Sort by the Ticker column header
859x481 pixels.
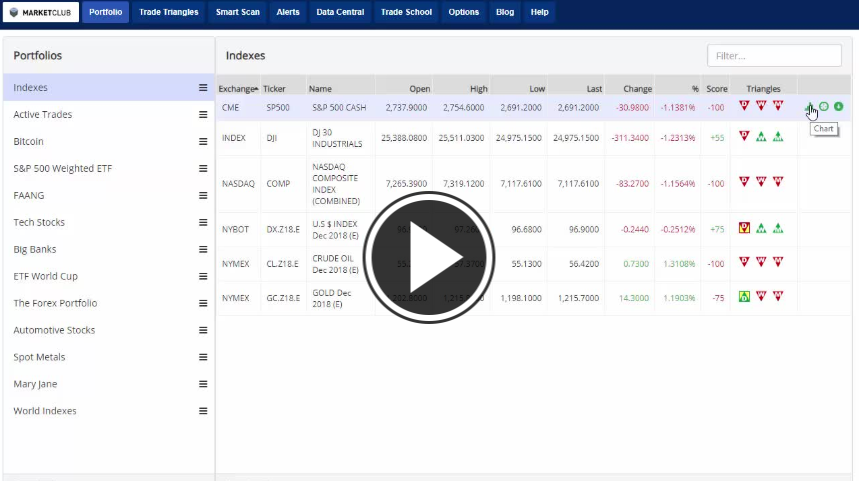[274, 89]
